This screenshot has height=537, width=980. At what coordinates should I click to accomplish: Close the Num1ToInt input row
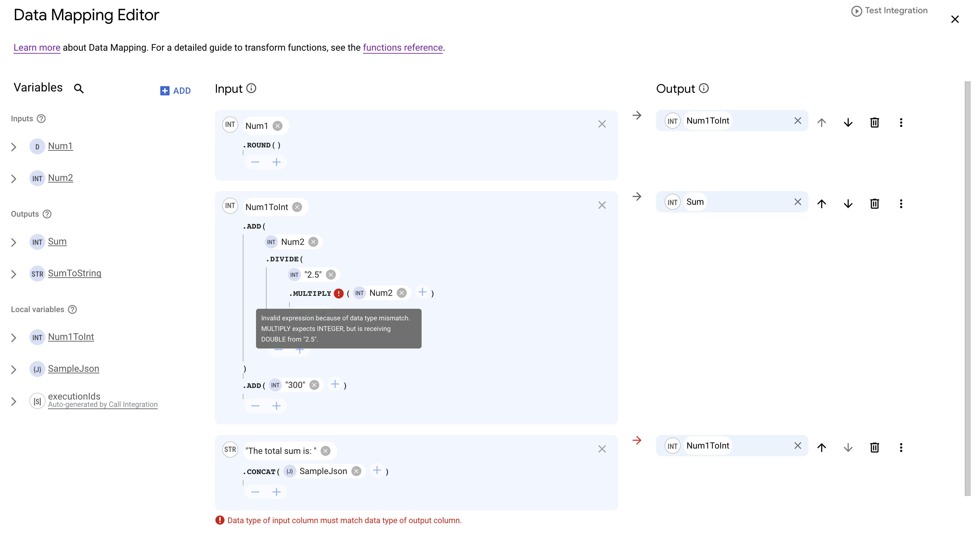pos(601,205)
